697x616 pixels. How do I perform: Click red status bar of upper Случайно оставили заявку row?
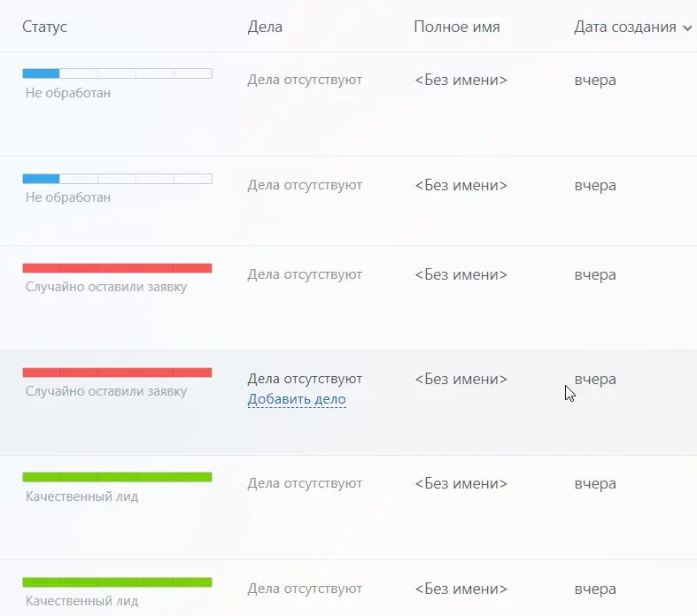tap(118, 268)
